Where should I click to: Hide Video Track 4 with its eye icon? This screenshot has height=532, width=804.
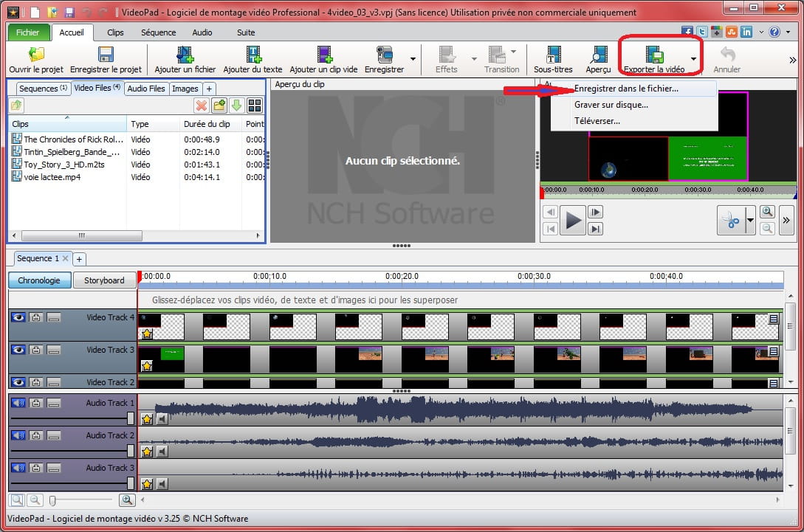coord(18,318)
